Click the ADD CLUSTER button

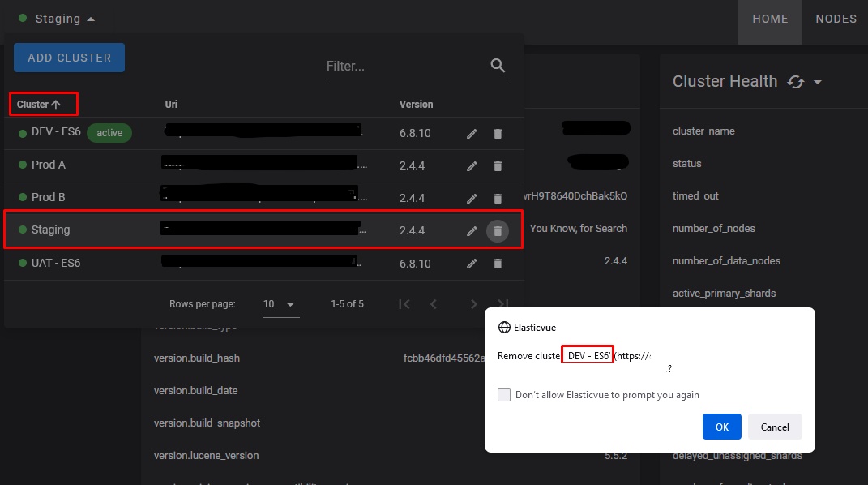coord(69,58)
